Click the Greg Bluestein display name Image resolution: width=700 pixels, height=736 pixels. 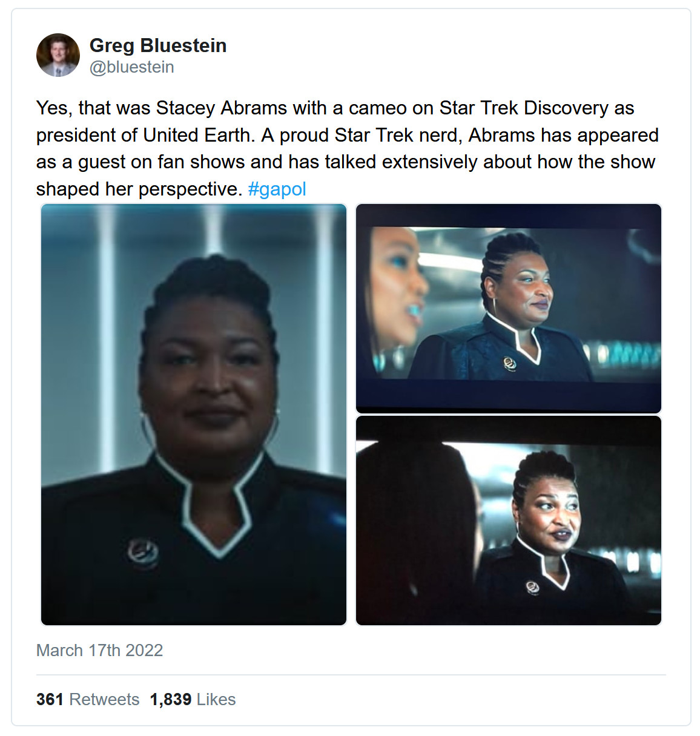pos(158,45)
